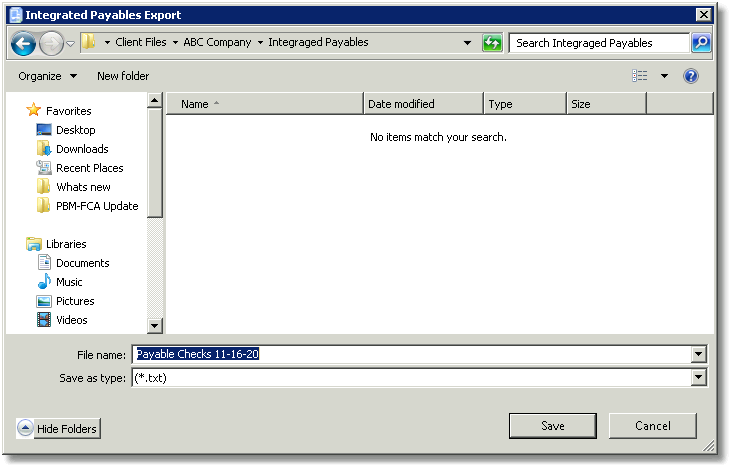732x469 pixels.
Task: Click the search magnifier icon
Action: pyautogui.click(x=701, y=43)
